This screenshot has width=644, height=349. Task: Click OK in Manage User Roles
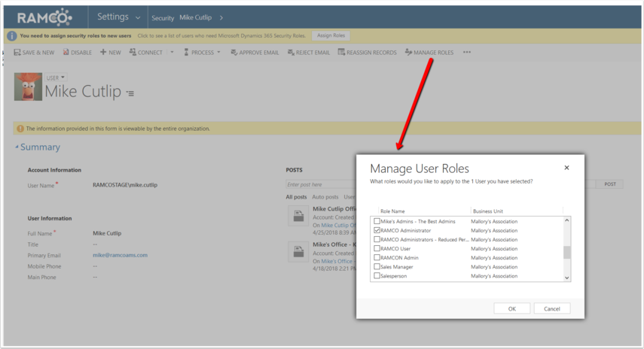[511, 309]
